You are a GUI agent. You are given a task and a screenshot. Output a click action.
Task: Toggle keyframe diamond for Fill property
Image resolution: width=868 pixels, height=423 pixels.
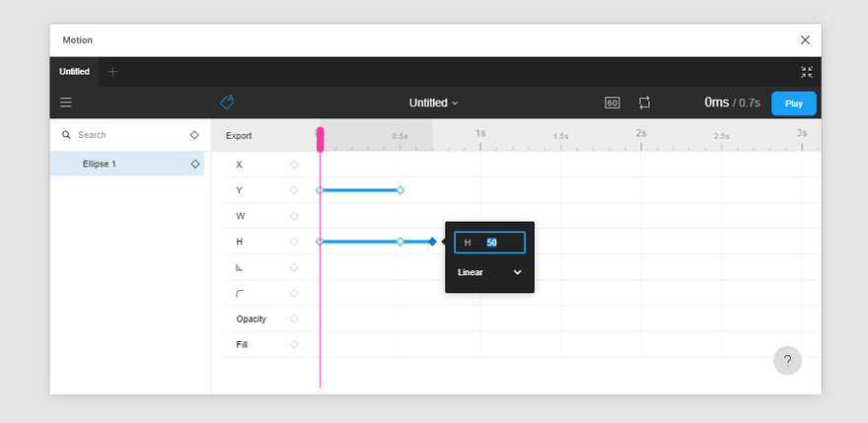click(294, 344)
